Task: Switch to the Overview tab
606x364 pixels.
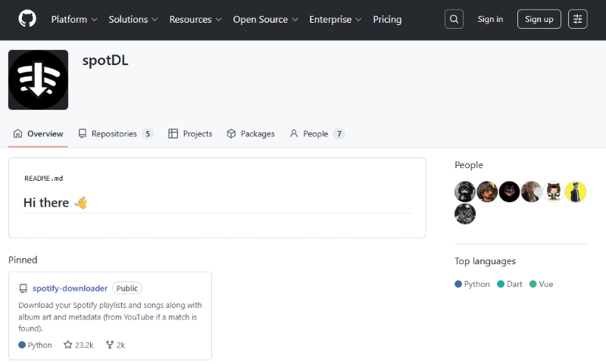Action: (39, 133)
